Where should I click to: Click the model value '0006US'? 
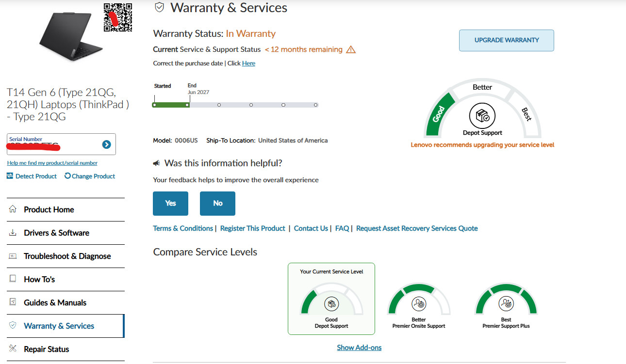186,141
